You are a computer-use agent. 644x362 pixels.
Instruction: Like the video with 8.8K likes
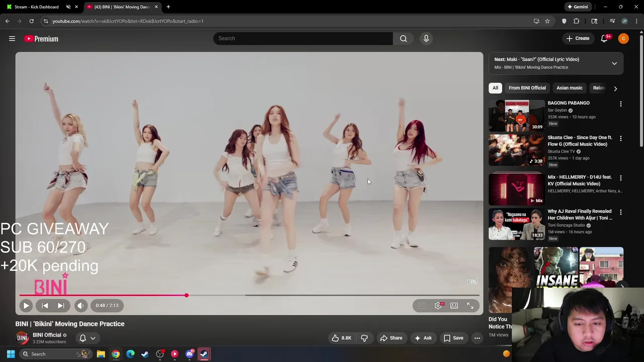click(x=342, y=338)
